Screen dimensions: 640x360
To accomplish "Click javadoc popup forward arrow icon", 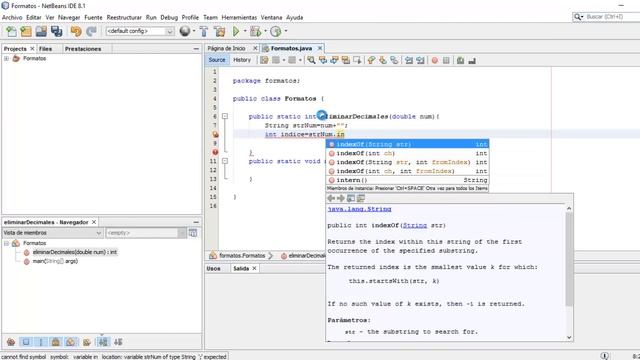I will pos(341,198).
